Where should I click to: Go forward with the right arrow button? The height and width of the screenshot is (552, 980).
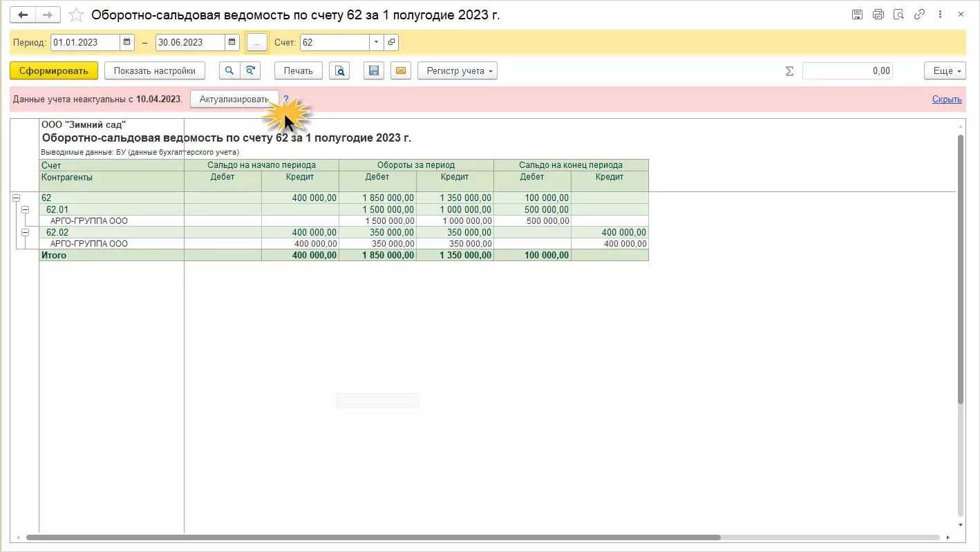point(48,15)
